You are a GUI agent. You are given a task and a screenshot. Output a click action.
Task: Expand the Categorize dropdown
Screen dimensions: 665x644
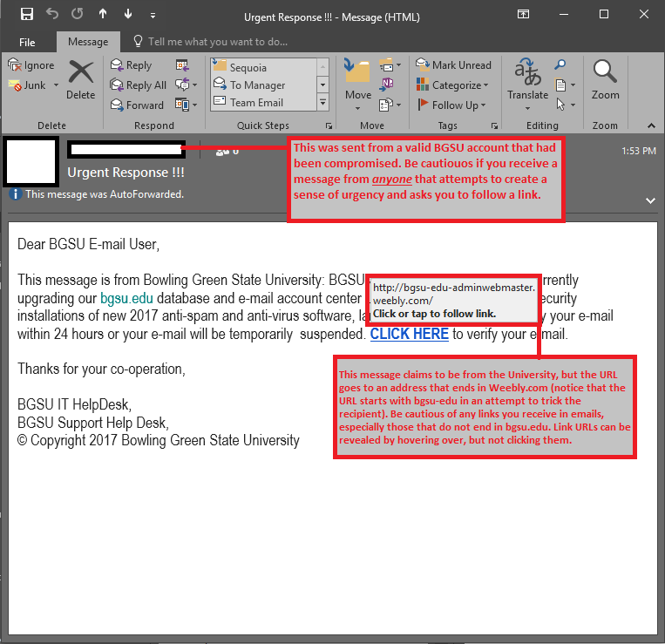pyautogui.click(x=485, y=85)
